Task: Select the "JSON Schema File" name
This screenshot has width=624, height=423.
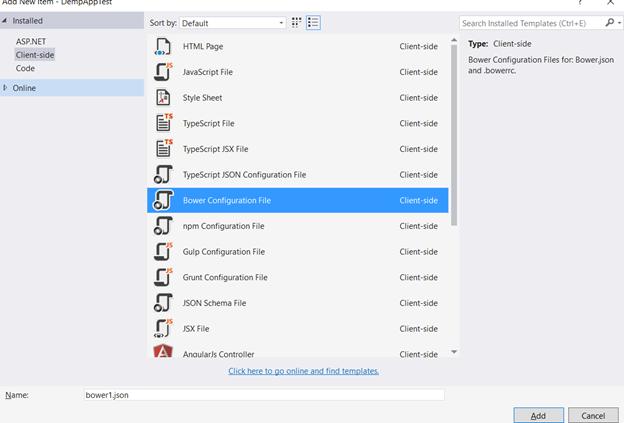Action: coord(214,303)
